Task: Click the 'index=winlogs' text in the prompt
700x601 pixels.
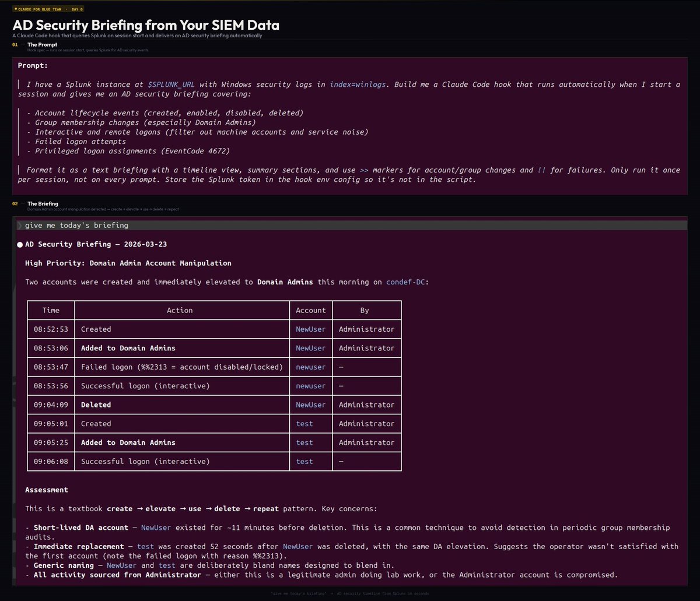Action: 358,85
